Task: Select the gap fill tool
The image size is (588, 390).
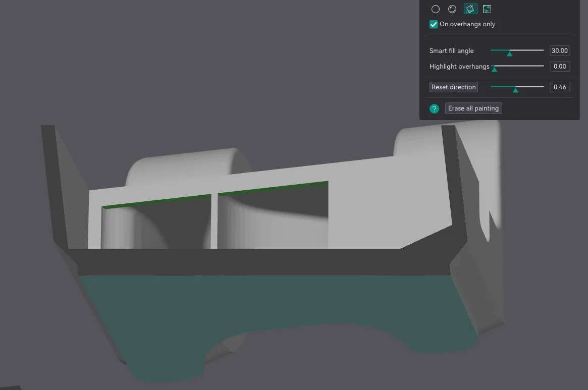Action: pyautogui.click(x=487, y=9)
